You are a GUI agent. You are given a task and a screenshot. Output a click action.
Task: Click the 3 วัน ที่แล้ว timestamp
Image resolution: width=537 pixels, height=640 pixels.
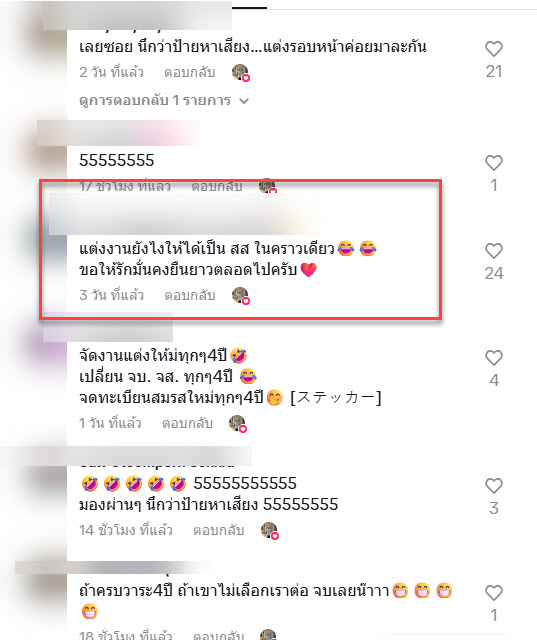[111, 295]
